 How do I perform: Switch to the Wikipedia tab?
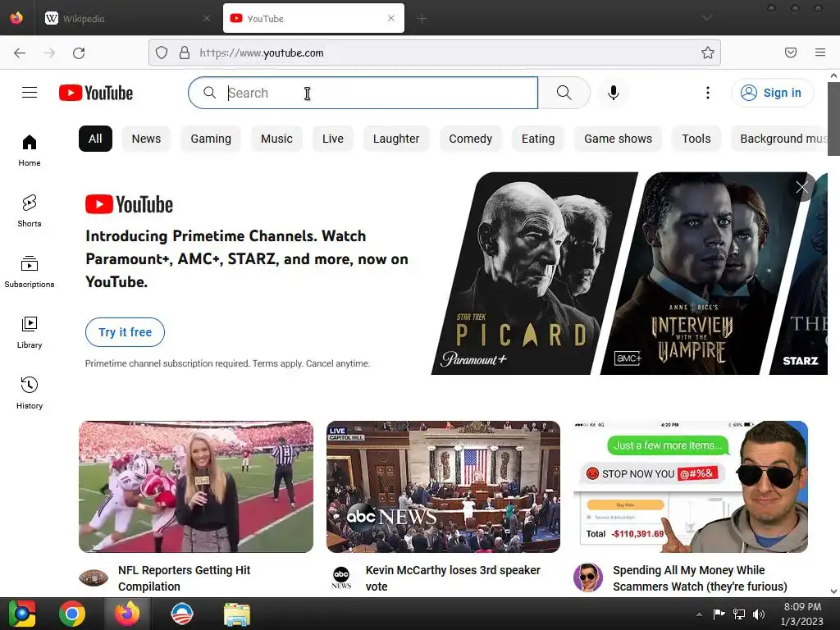(x=127, y=19)
